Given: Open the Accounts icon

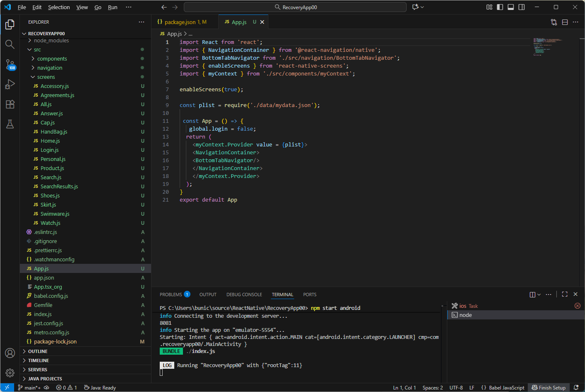Looking at the screenshot, I should click(x=10, y=353).
